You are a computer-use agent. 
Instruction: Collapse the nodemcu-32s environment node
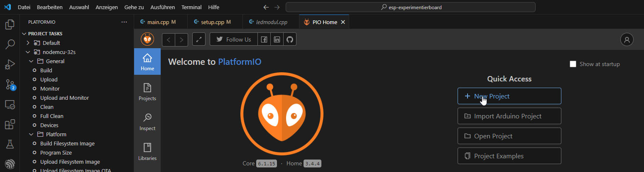click(x=28, y=52)
